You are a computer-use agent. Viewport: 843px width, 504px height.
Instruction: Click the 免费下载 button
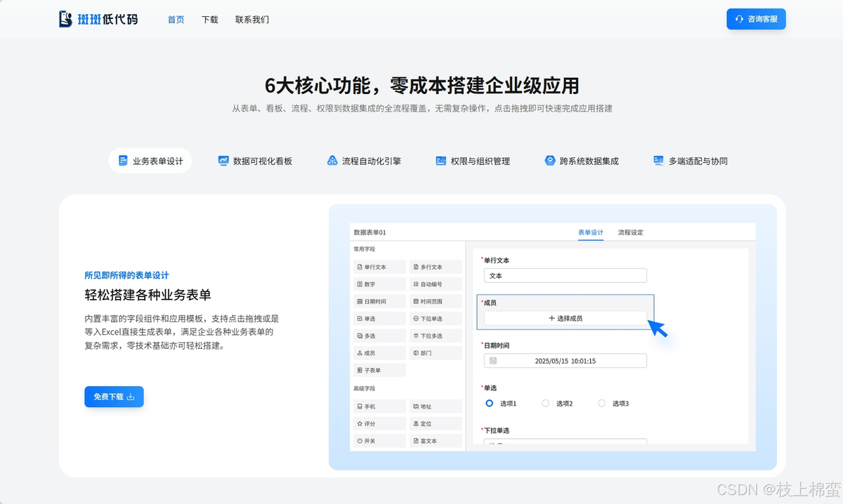[x=114, y=397]
